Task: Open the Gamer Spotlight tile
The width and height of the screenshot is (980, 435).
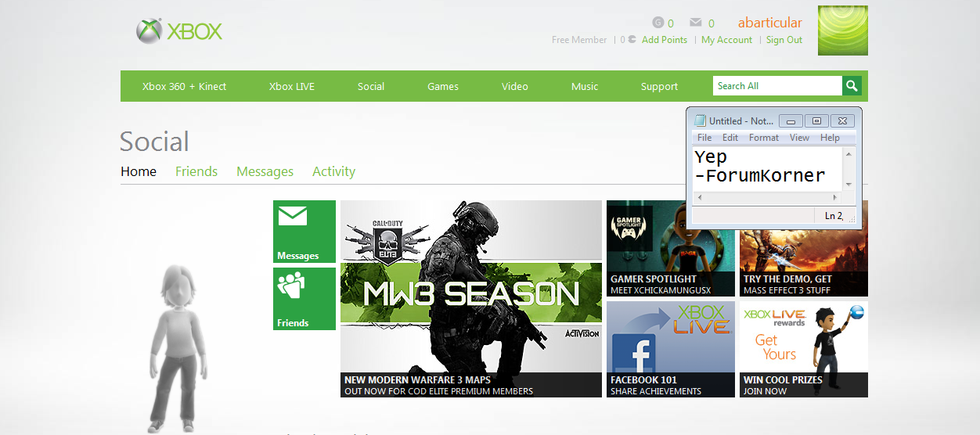Action: [671, 248]
